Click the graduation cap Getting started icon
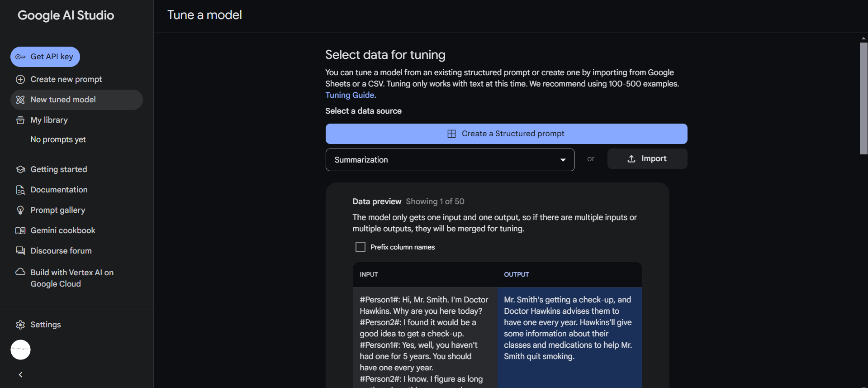 (x=20, y=169)
